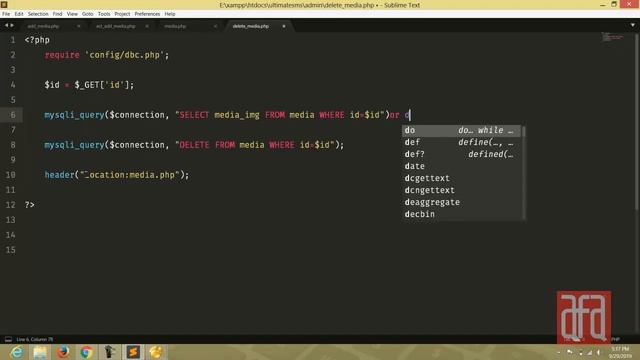Open Internet Explorer from the taskbar

[17, 352]
